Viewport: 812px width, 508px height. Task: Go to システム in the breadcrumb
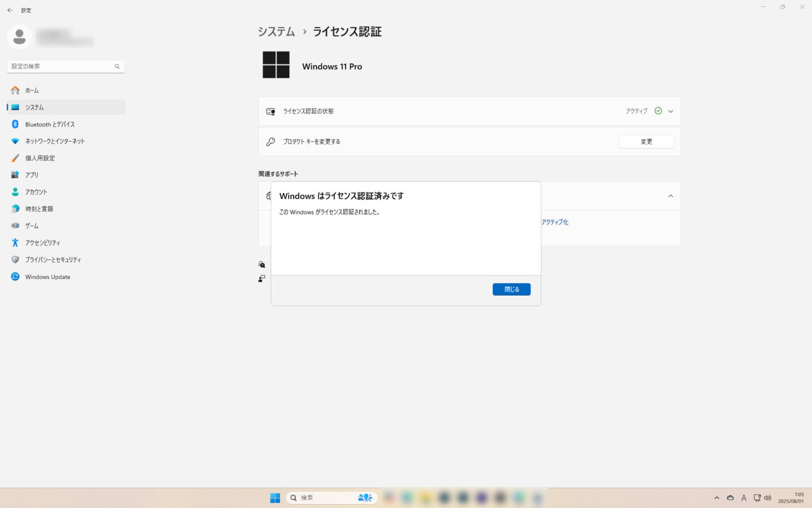[x=276, y=32]
